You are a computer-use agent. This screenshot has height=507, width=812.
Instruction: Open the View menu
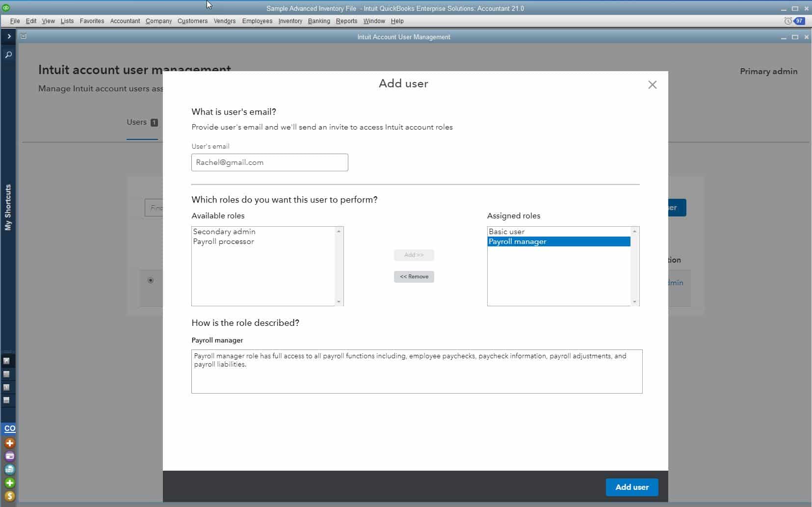point(48,21)
